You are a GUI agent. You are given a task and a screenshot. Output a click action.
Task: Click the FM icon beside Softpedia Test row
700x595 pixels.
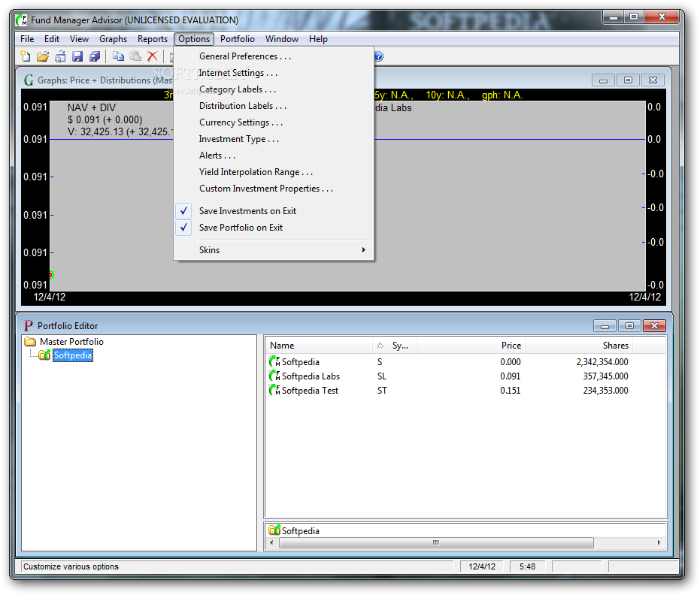tap(274, 390)
